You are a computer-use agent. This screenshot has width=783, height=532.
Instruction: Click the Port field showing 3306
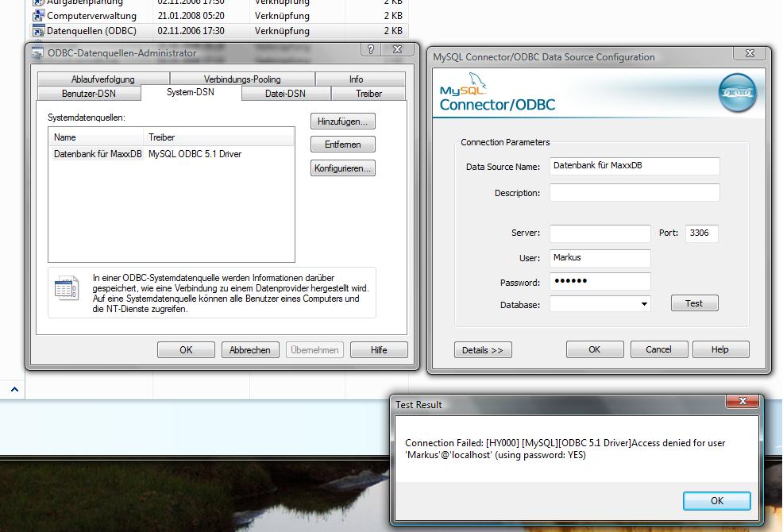coord(702,233)
